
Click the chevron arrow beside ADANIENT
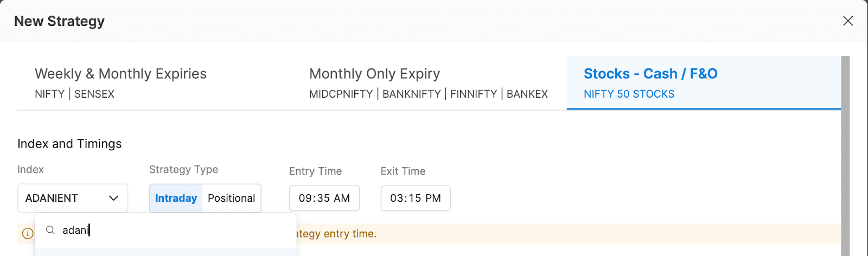pos(113,198)
